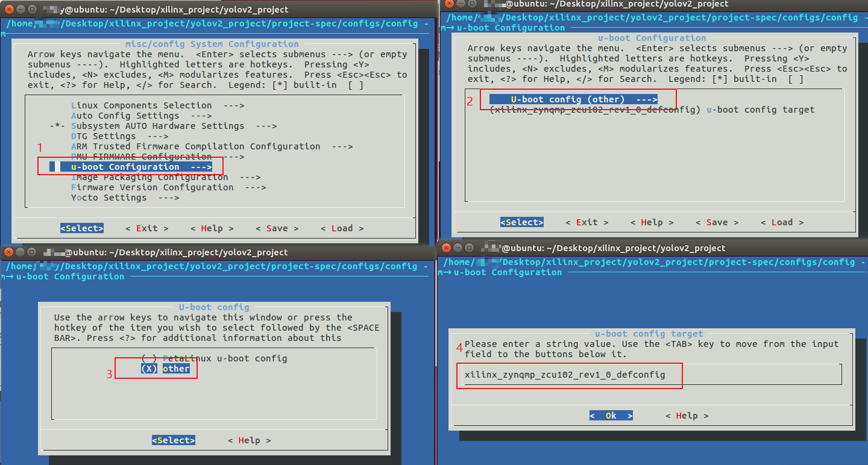This screenshot has height=465, width=868.
Task: Maximize the terminal with the U-boot config radio dialog
Action: click(x=30, y=252)
